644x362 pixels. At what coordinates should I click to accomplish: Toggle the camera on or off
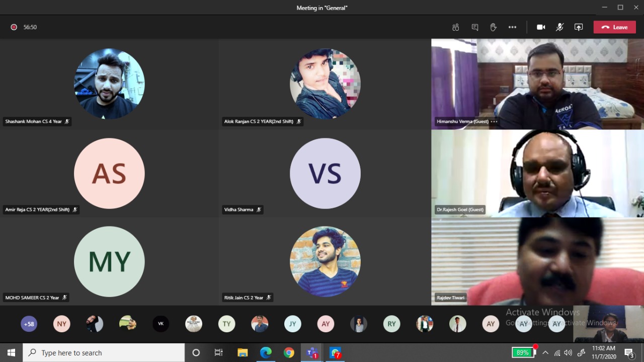[x=541, y=27]
